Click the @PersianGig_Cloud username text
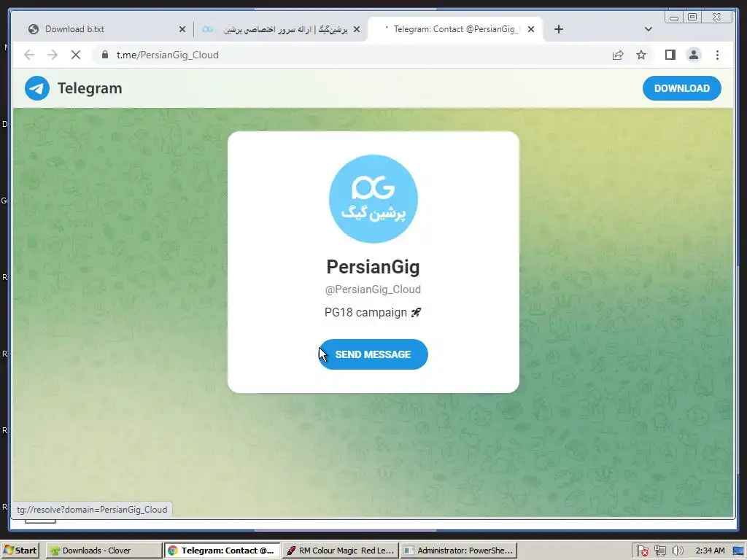Image resolution: width=747 pixels, height=560 pixels. point(373,289)
